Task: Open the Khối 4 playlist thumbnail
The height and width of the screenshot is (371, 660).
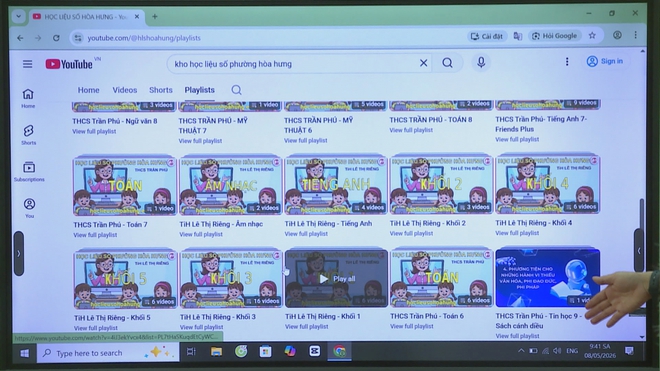Action: (547, 184)
